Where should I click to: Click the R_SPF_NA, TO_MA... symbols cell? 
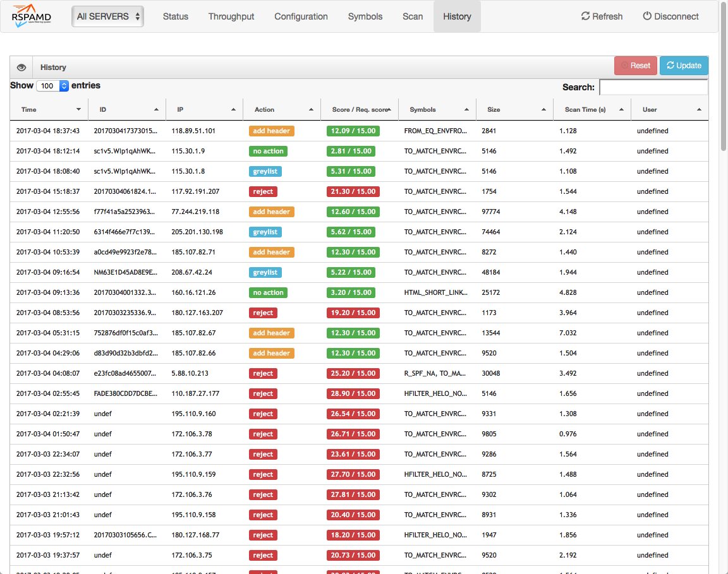click(x=435, y=374)
